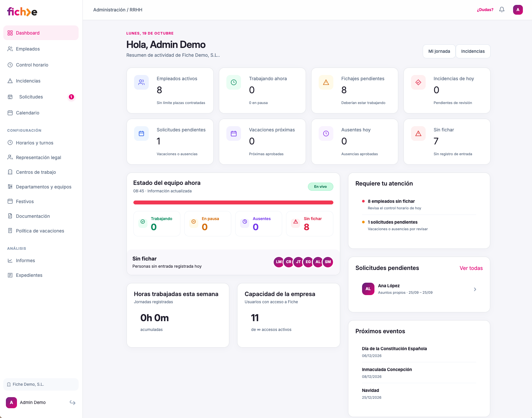Click the Ana López AL avatar
Screen dimensions: 532x418
[x=368, y=289]
